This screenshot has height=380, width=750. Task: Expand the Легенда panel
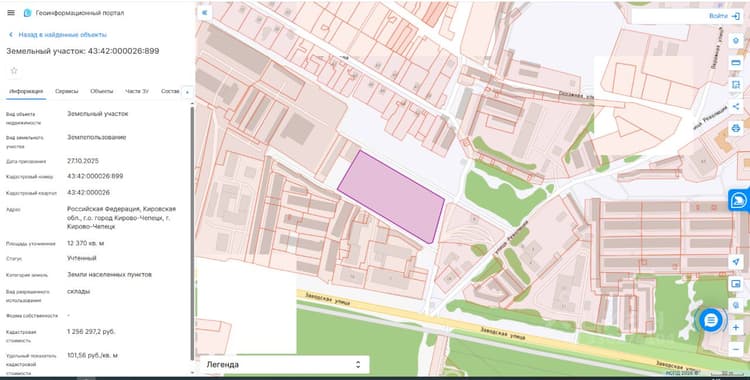284,365
